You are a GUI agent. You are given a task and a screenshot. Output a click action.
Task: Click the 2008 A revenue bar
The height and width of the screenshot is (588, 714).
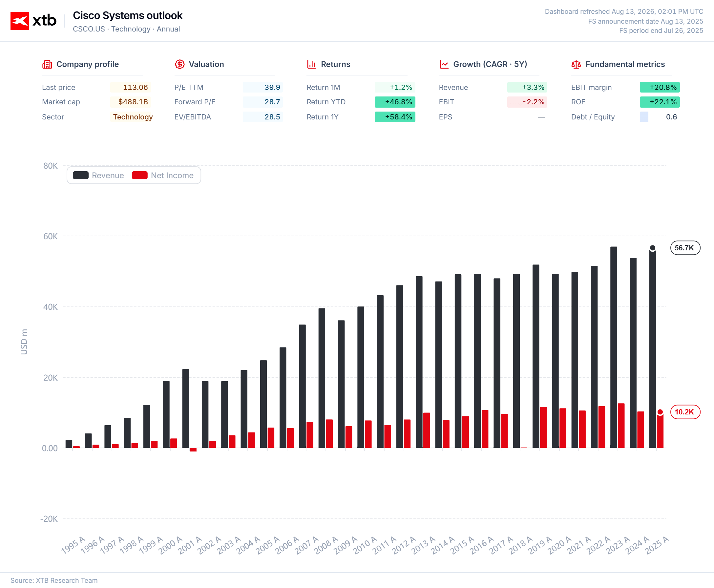point(322,378)
